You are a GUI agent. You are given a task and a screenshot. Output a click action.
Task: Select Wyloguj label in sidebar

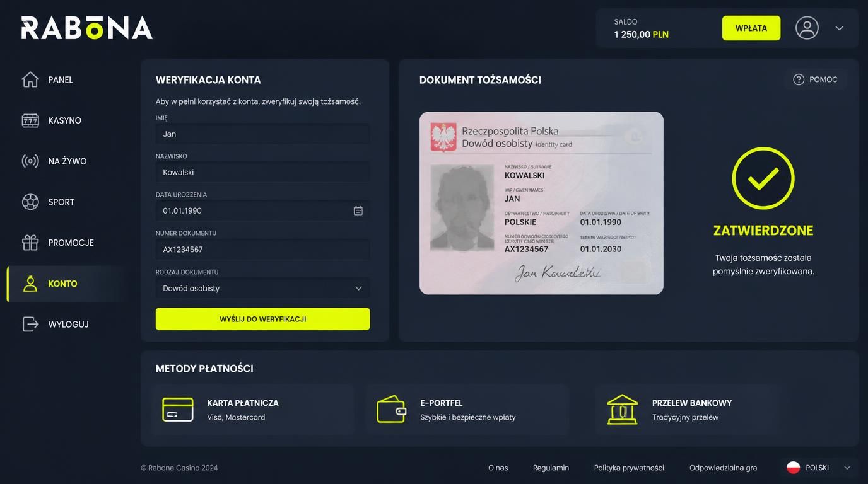pos(68,324)
